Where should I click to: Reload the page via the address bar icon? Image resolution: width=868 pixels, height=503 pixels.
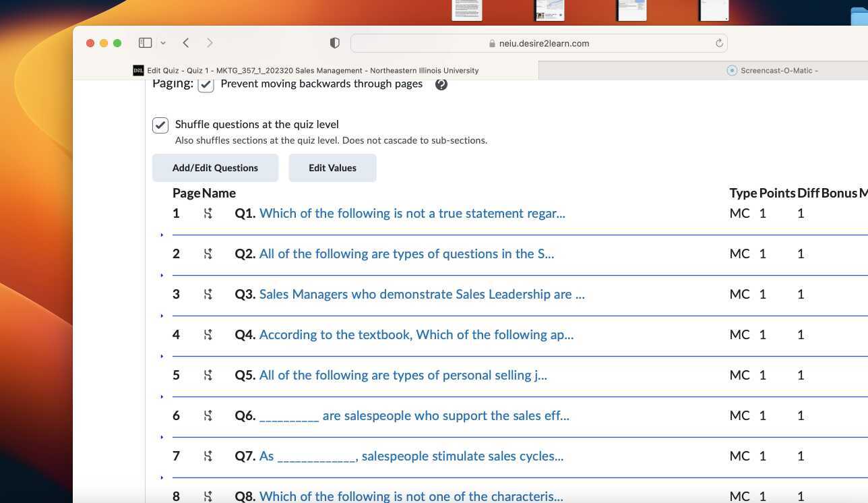point(718,42)
